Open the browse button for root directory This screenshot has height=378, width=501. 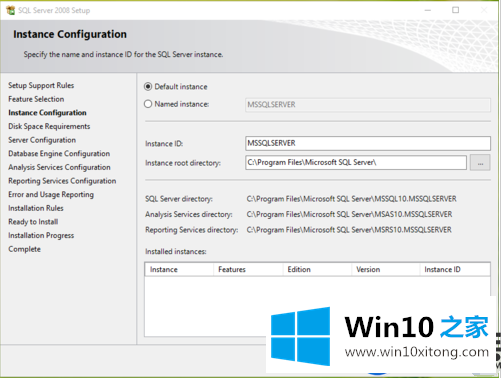coord(480,163)
